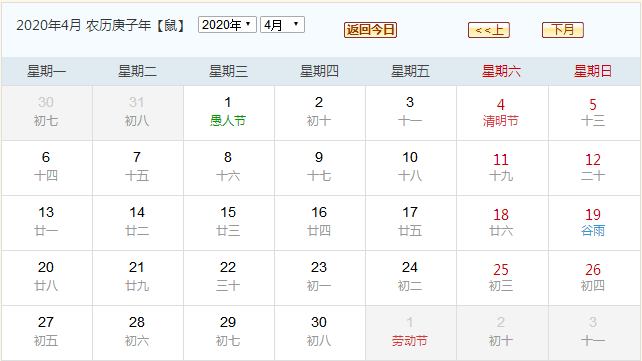Select greyed March 31 初八 cell
This screenshot has width=642, height=361.
138,113
